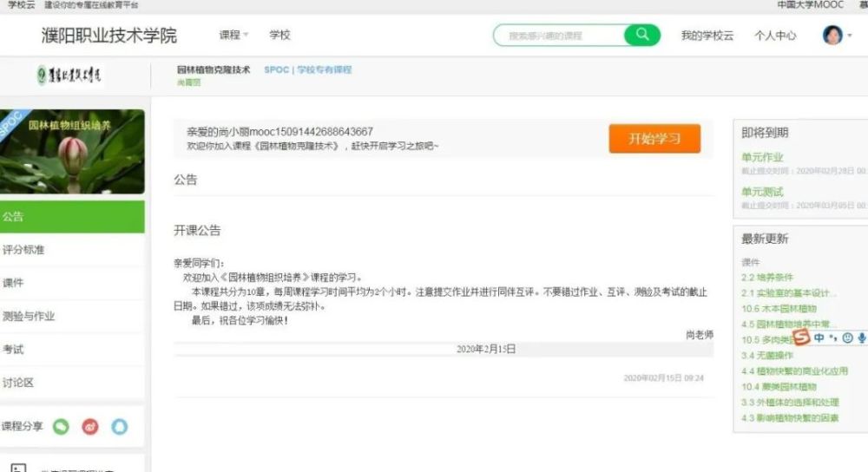Open the 测验与作业 sidebar tab
Image resolution: width=868 pixels, height=472 pixels.
(72, 316)
